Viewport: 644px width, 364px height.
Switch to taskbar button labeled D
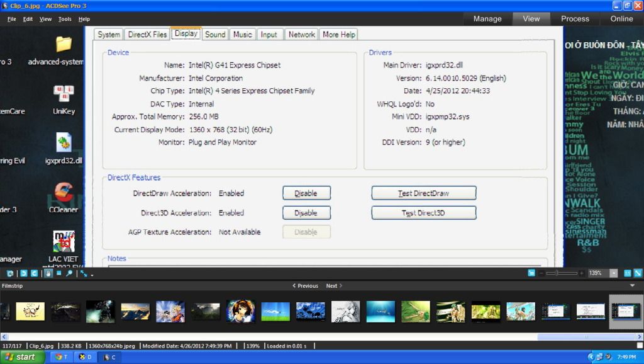point(85,357)
